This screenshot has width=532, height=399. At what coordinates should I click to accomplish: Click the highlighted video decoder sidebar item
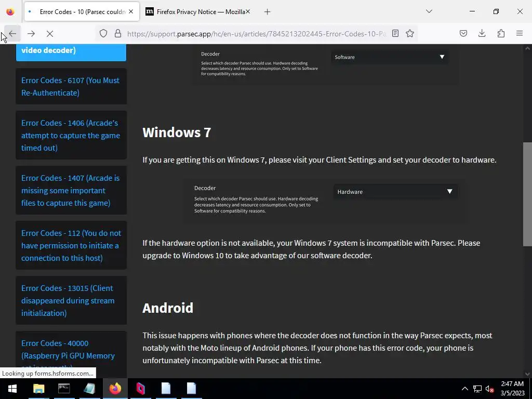coord(71,52)
